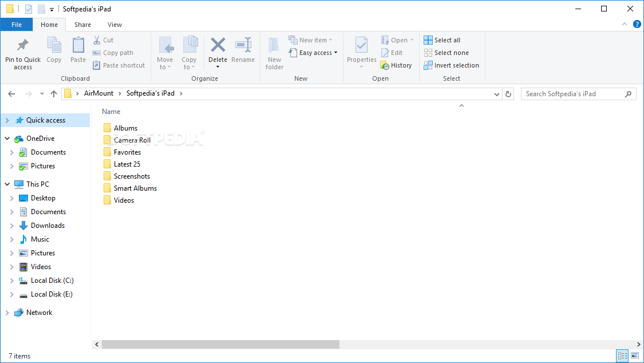Click Select none in ribbon
This screenshot has width=644, height=363.
point(446,53)
